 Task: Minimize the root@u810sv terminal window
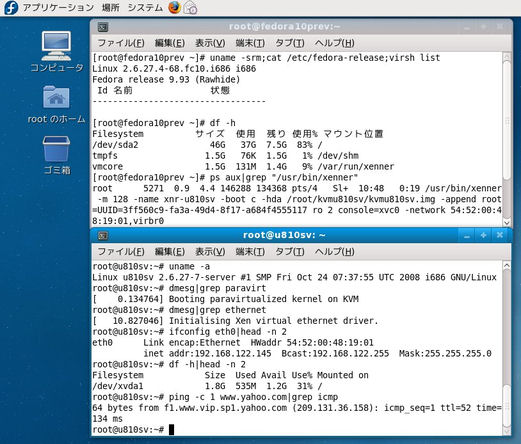[467, 235]
